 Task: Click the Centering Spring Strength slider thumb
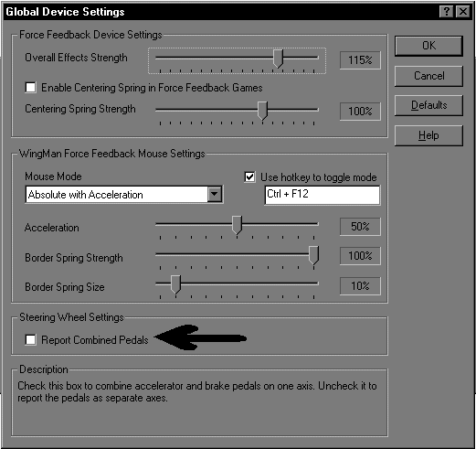coord(262,111)
